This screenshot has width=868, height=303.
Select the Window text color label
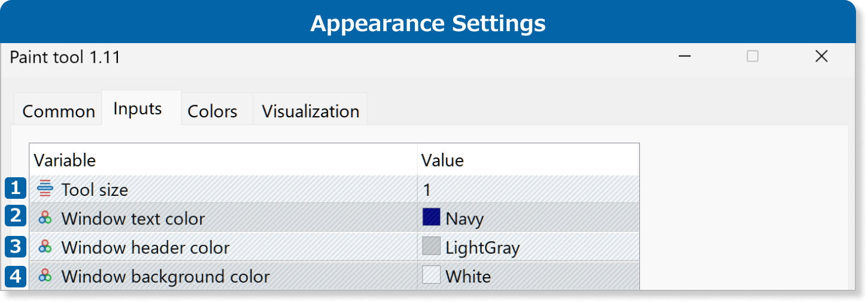pyautogui.click(x=133, y=219)
